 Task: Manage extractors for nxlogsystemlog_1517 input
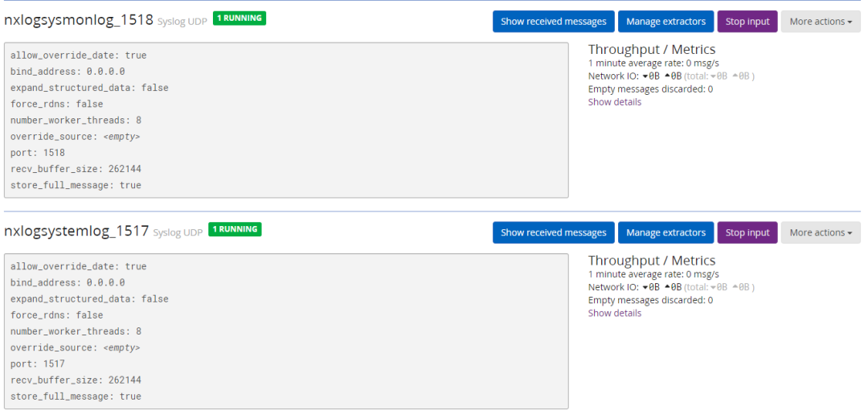point(665,232)
